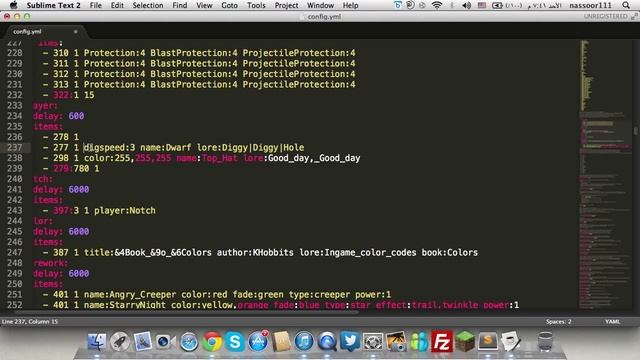Click the volume icon in menu bar

467,5
